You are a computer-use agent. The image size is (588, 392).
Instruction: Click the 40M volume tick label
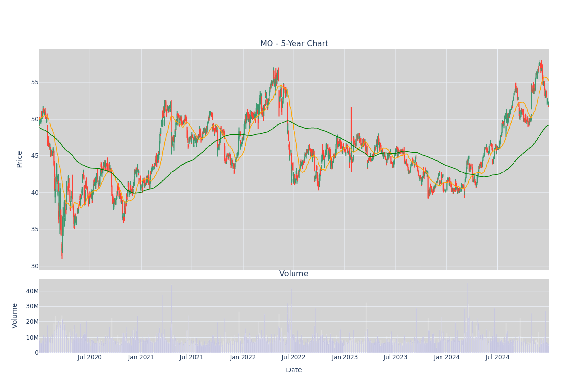coord(32,291)
